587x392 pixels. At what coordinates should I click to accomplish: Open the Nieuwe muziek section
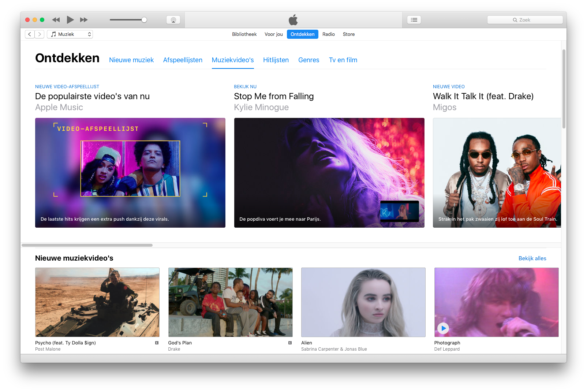(131, 60)
